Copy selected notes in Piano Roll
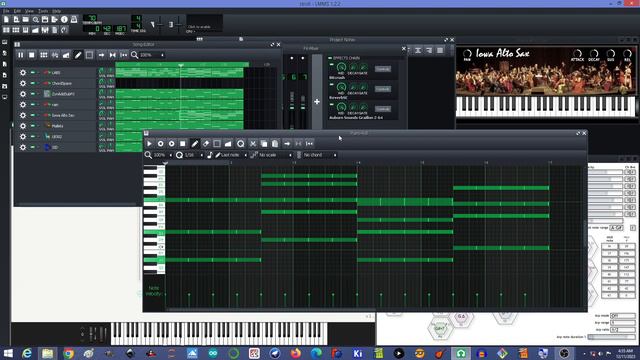640x360 pixels. (x=264, y=144)
